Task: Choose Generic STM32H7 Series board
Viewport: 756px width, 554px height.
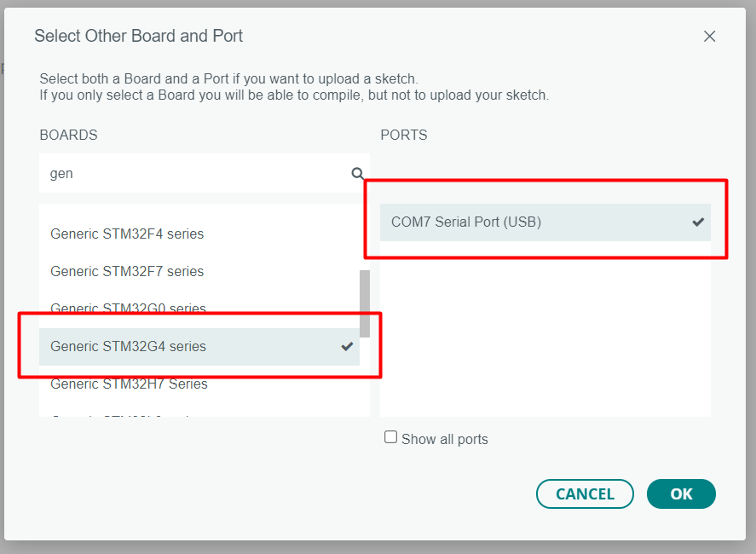Action: click(129, 384)
